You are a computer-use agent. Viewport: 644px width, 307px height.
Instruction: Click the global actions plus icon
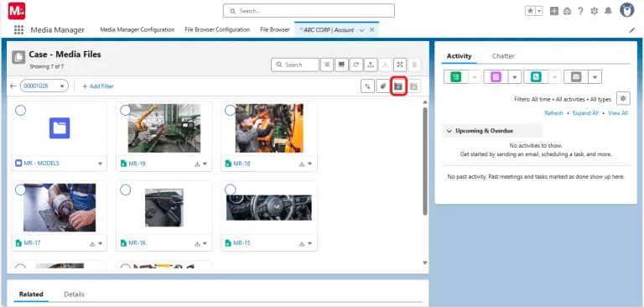coord(554,11)
